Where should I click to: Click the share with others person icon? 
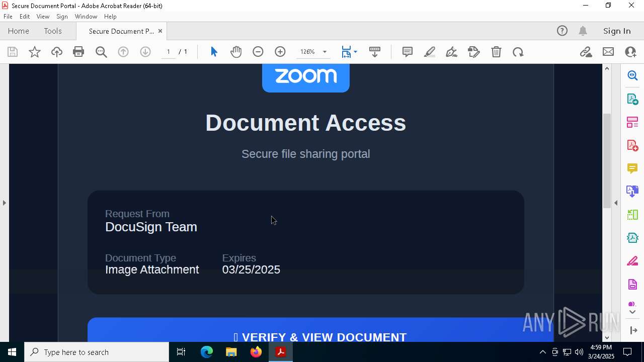pyautogui.click(x=630, y=52)
